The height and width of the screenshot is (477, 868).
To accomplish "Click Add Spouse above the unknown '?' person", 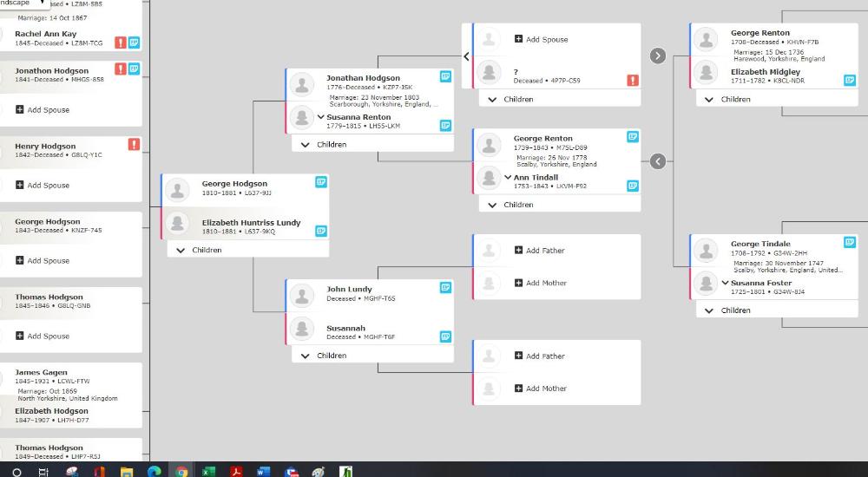I will 542,39.
